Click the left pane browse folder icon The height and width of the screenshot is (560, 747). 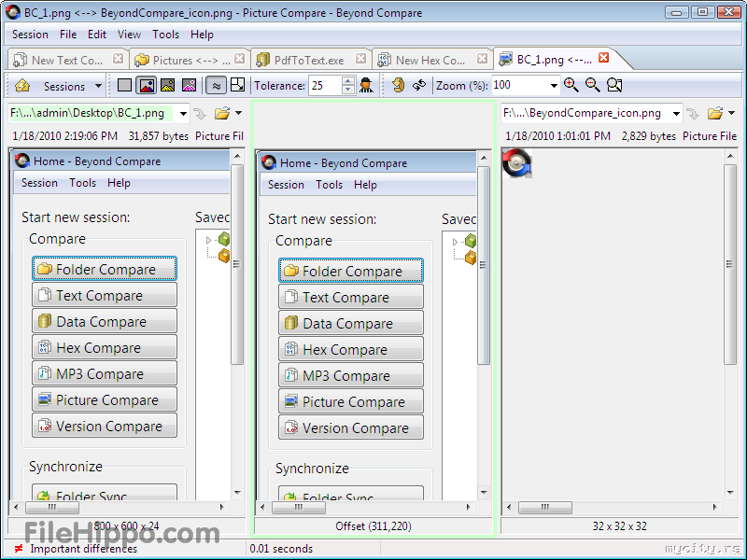pos(221,113)
